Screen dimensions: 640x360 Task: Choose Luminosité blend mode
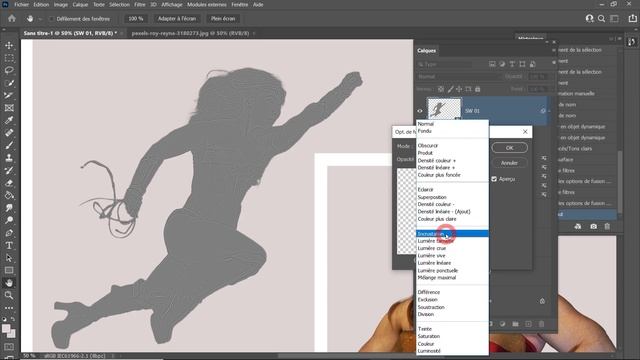pyautogui.click(x=452, y=351)
